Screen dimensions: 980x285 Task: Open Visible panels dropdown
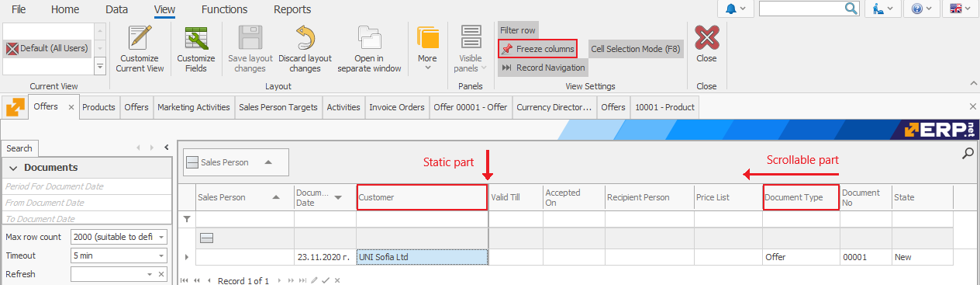click(471, 49)
